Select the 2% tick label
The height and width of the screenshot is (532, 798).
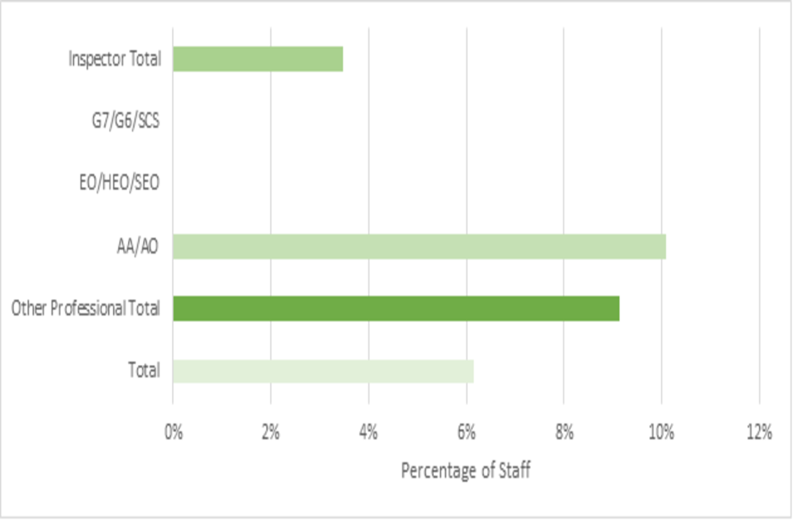271,432
